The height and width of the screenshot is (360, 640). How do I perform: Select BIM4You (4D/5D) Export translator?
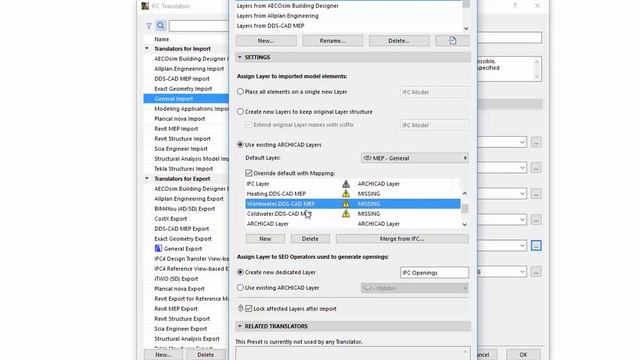coord(186,209)
